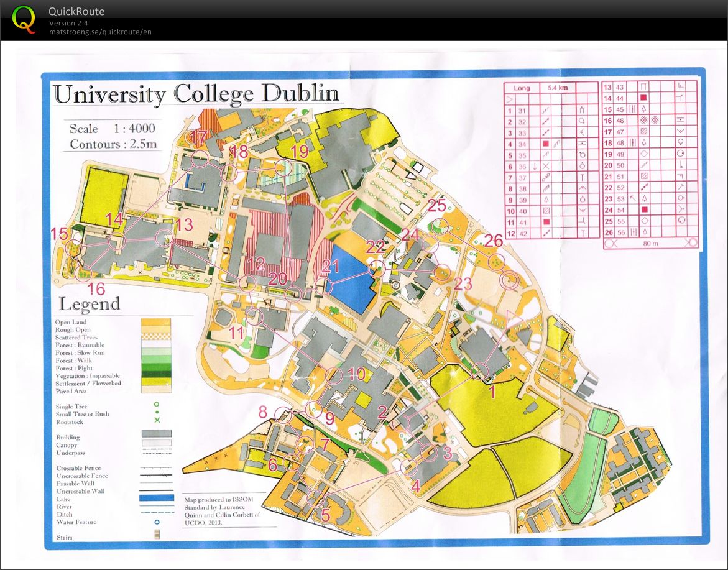
Task: Click the Water Feature blue circle legend symbol
Action: point(157,522)
